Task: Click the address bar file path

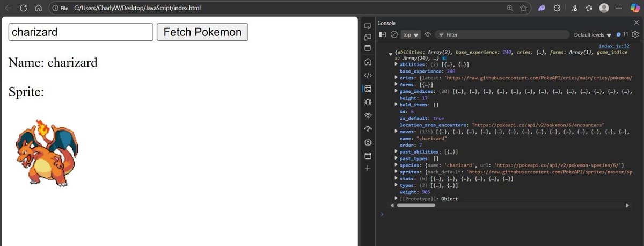Action: tap(136, 8)
